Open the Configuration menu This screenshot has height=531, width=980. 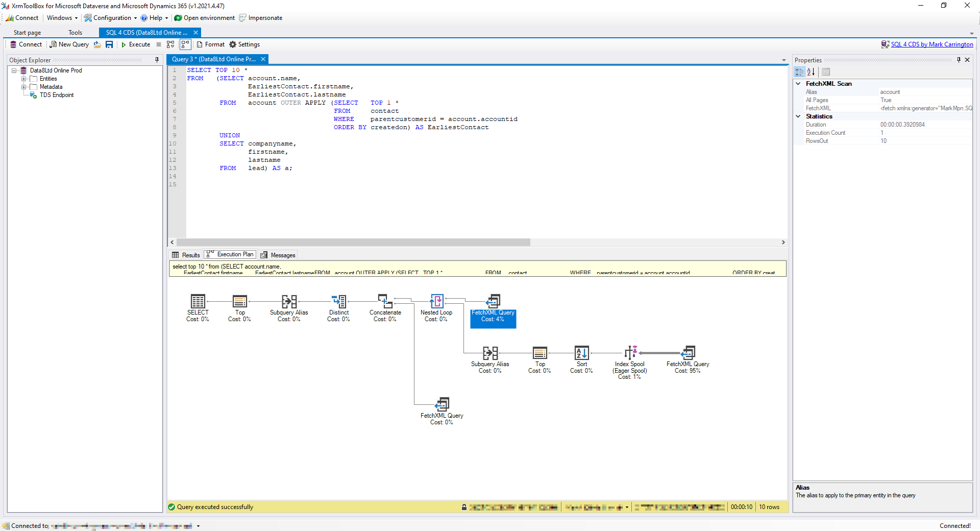coord(109,18)
